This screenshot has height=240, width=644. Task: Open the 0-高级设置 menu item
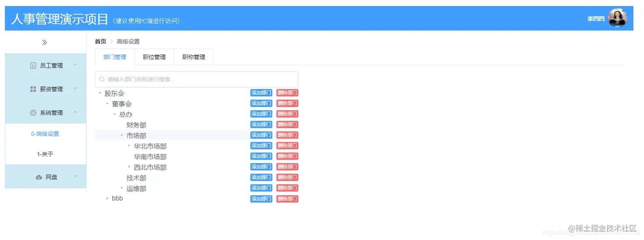coord(45,134)
